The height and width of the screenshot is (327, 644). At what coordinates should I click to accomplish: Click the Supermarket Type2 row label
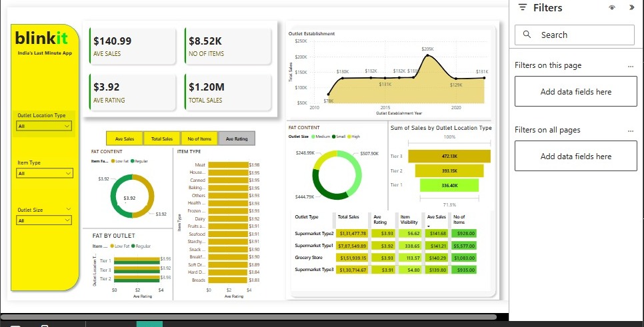314,234
